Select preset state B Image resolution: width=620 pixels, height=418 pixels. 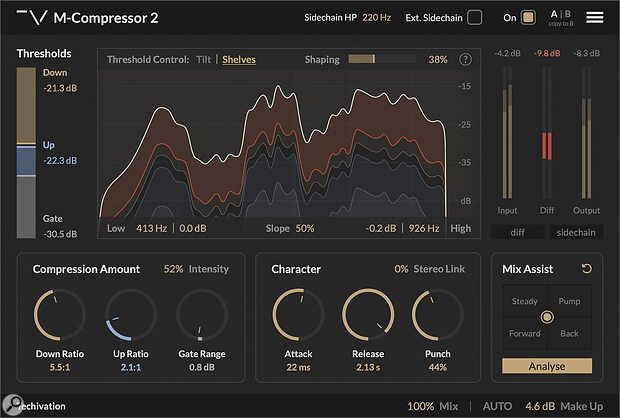click(567, 14)
